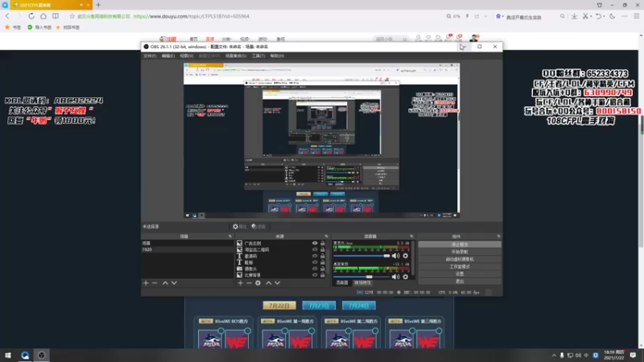The height and width of the screenshot is (362, 644).
Task: Add a new scene with the plus icon
Action: tap(146, 283)
